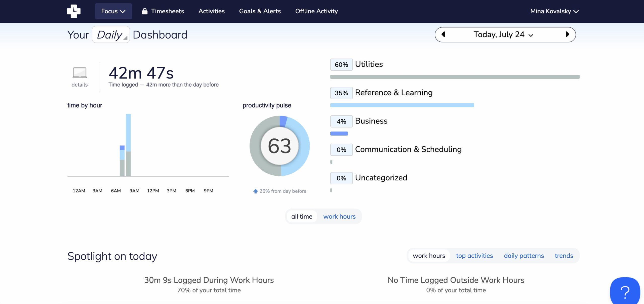Switch to trends tab

pos(564,256)
